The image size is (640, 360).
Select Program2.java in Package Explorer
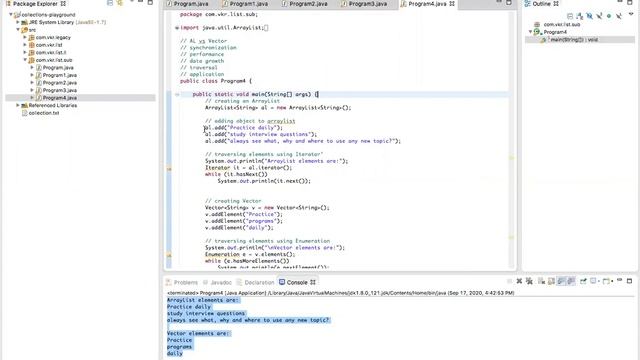tap(60, 82)
